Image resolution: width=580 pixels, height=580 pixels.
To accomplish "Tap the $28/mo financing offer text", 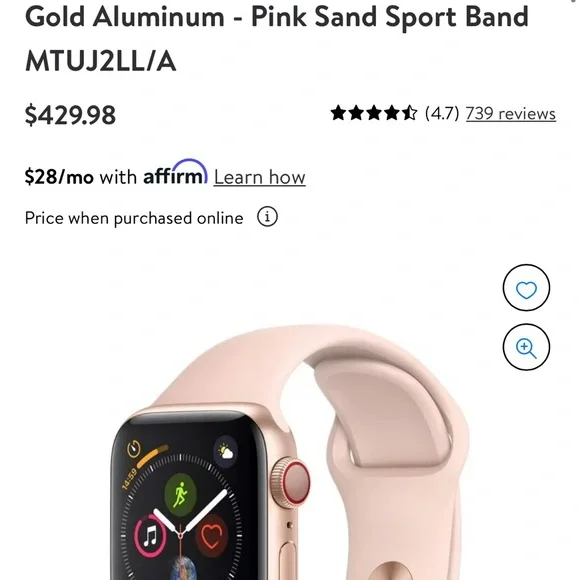I will pos(59,176).
